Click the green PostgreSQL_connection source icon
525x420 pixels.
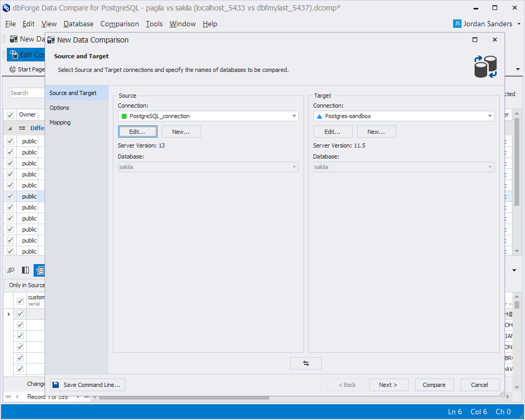124,116
